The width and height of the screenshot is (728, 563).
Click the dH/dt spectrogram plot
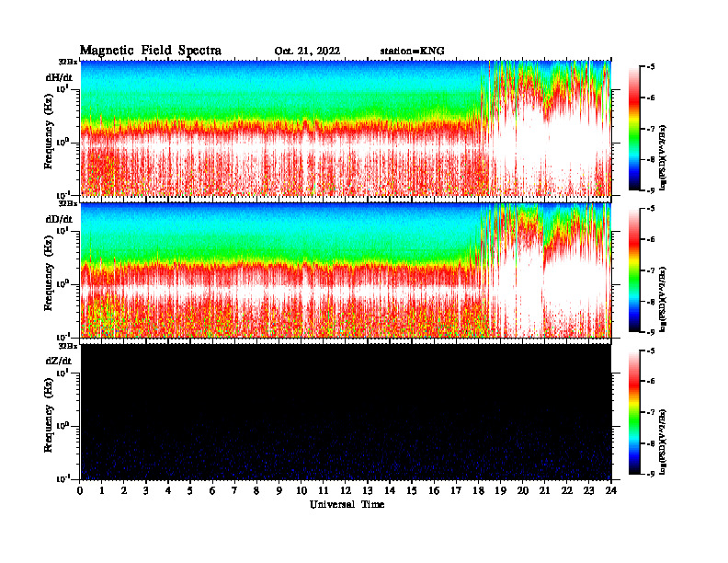tap(346, 128)
